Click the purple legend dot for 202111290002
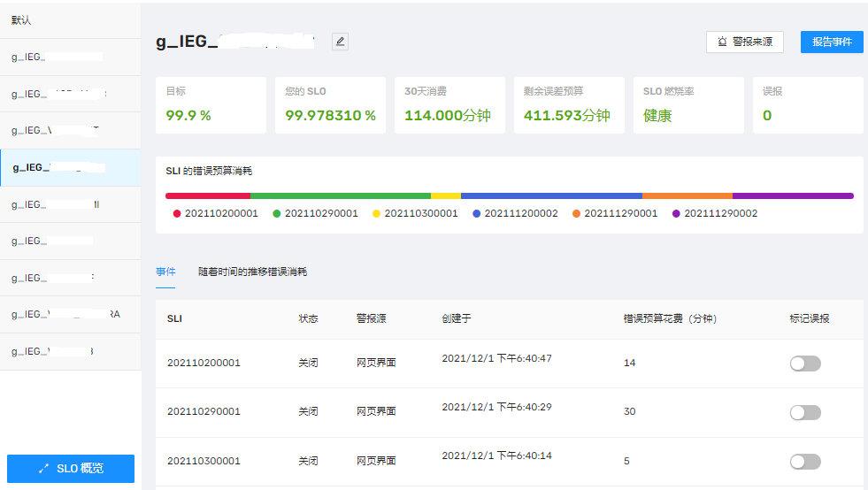The image size is (868, 490). (676, 214)
